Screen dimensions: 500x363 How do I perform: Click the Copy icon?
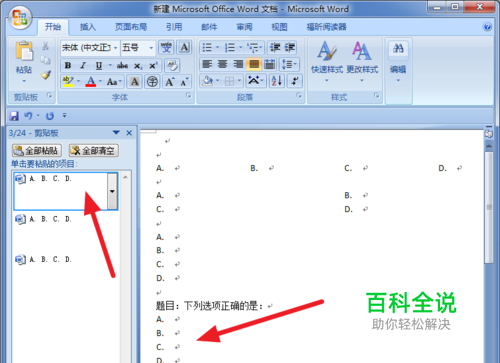46,60
